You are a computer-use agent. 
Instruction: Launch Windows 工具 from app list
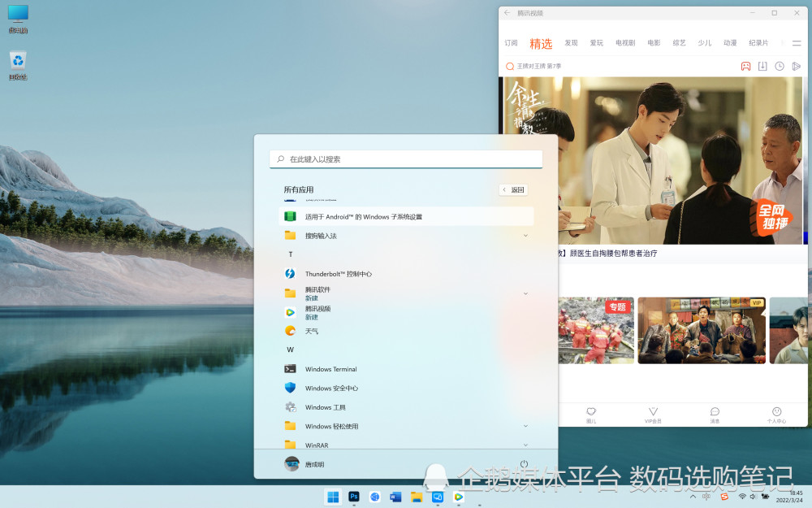click(x=406, y=407)
